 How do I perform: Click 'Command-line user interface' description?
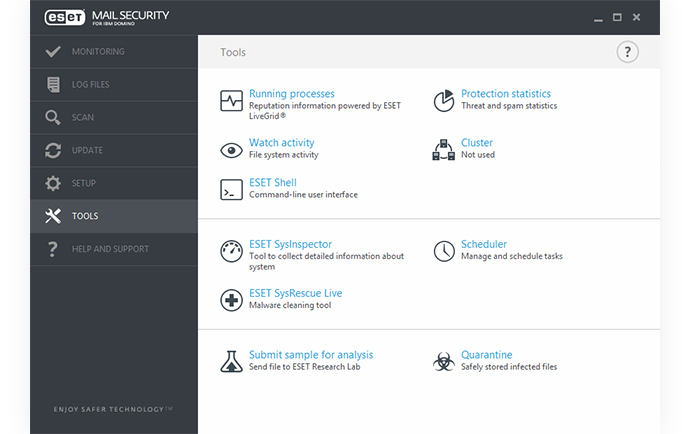click(x=303, y=195)
